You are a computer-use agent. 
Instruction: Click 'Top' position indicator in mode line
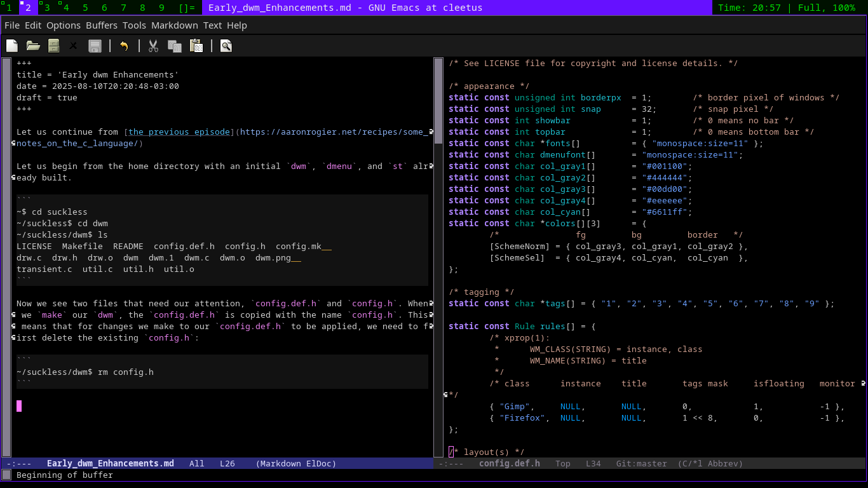563,464
